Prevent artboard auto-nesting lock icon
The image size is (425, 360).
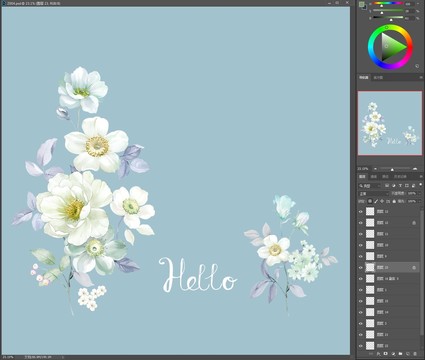pyautogui.click(x=388, y=201)
